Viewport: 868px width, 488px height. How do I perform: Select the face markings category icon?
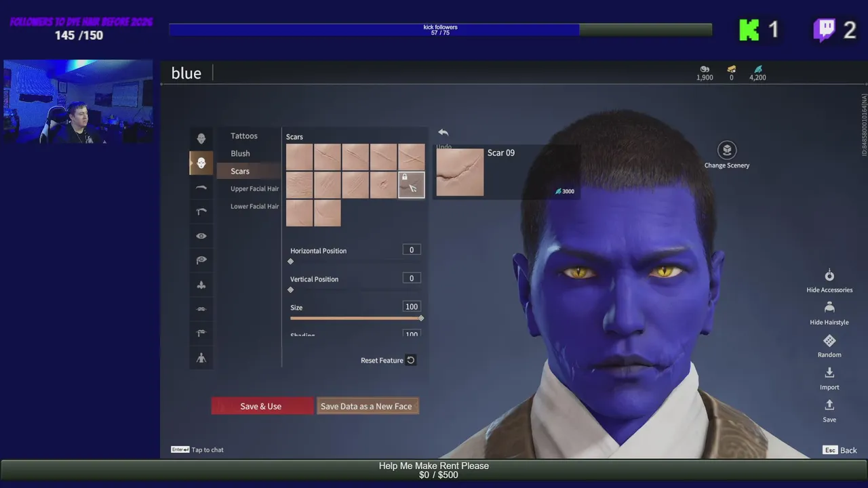(x=201, y=163)
